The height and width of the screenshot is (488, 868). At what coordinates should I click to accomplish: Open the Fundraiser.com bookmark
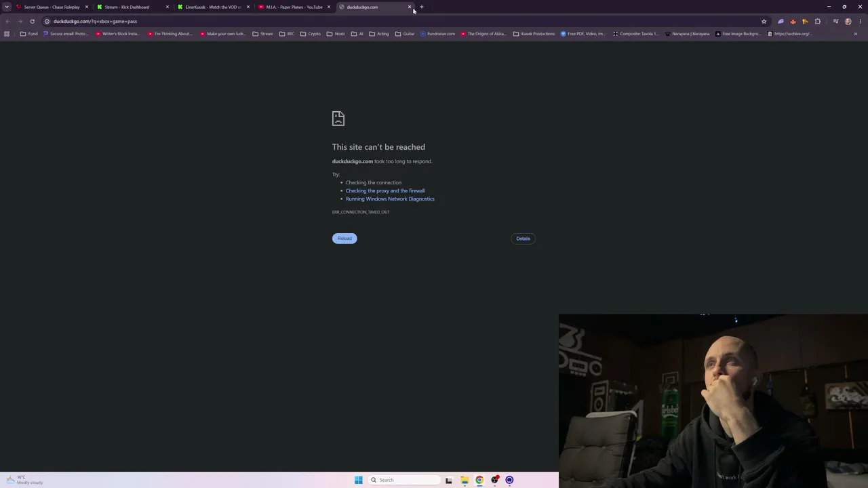(x=437, y=34)
